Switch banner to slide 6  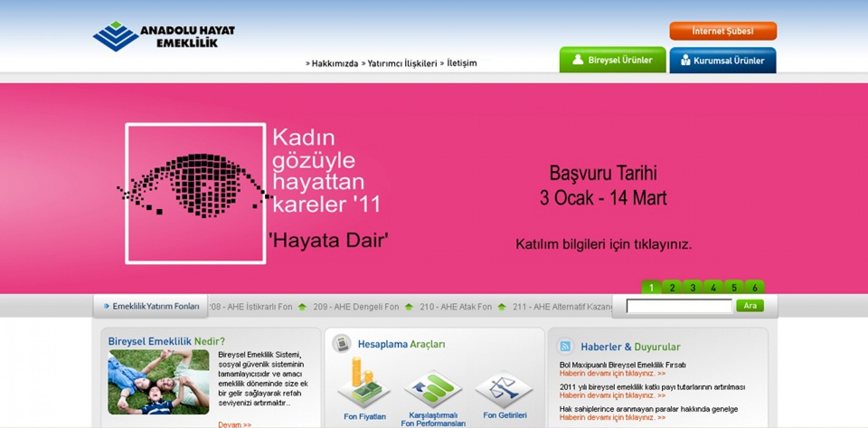tap(754, 287)
